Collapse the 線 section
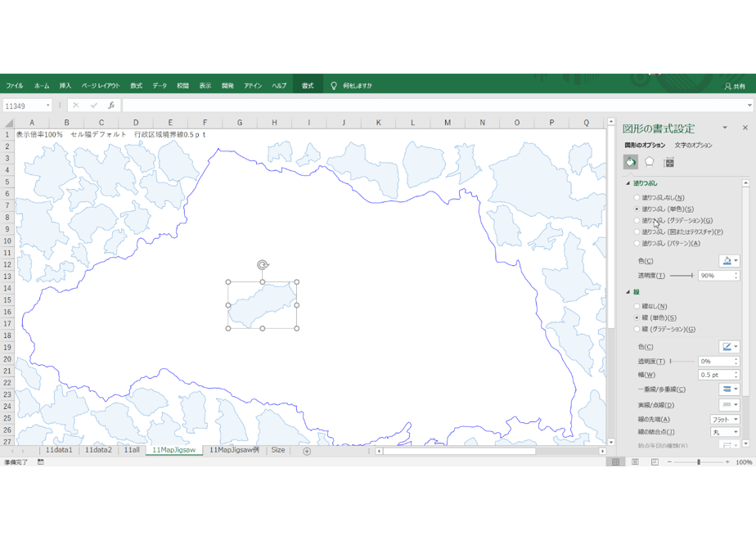Screen dimensions: 756x540 628,292
